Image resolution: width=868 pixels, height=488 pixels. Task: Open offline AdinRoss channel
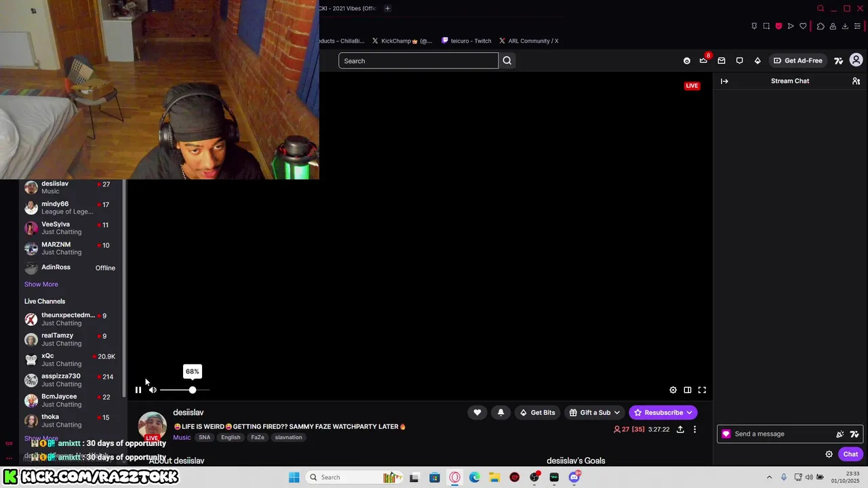pos(70,268)
